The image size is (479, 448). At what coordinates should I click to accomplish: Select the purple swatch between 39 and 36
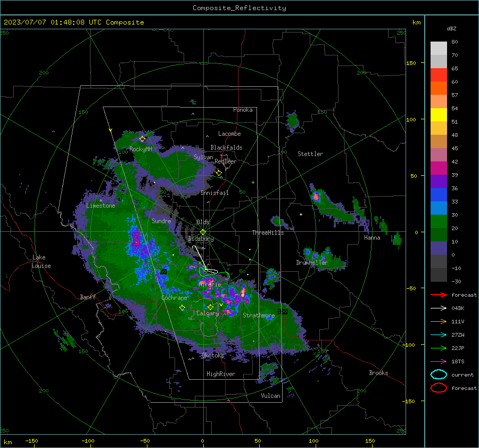click(x=439, y=181)
